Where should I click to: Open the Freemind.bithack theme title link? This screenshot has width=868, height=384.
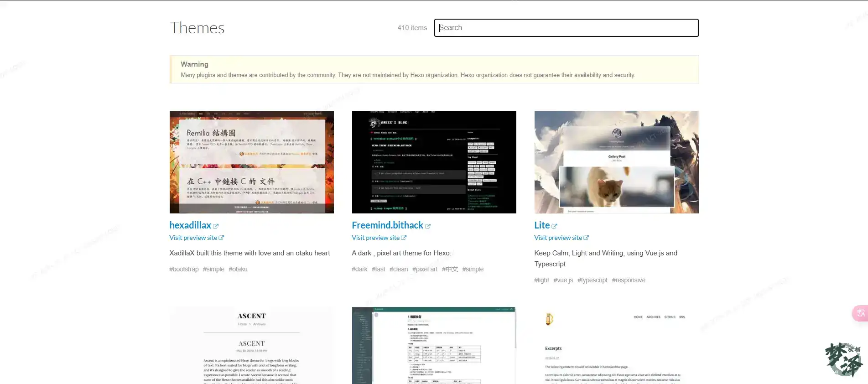pos(387,225)
